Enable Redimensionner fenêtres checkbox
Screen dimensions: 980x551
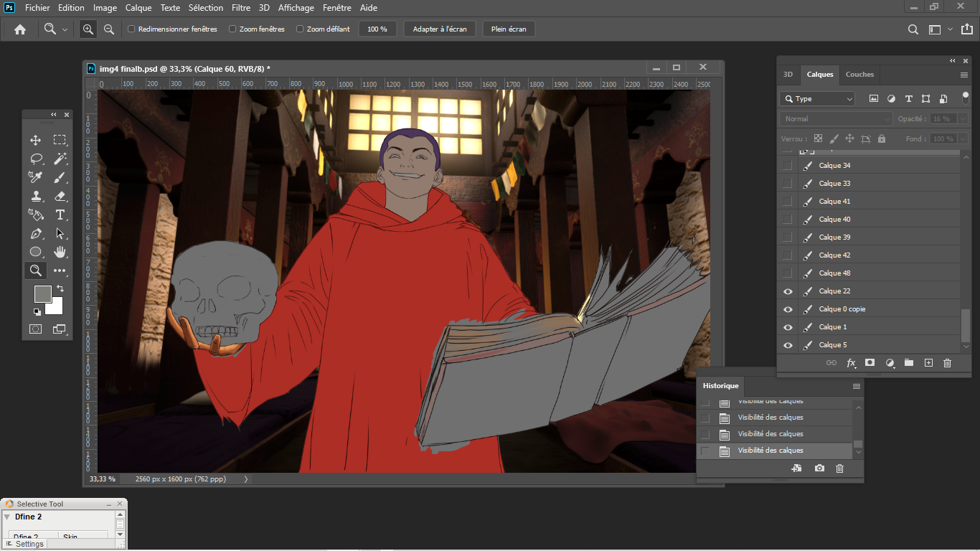[x=131, y=29]
